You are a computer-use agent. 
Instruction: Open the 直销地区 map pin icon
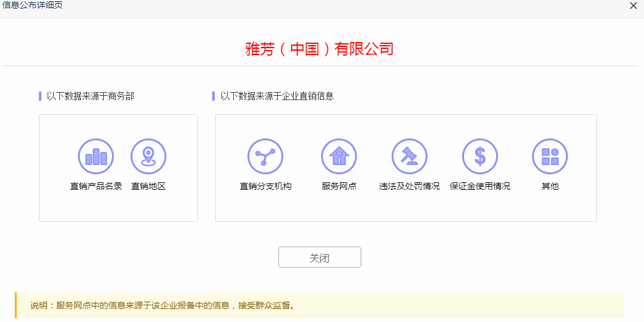[148, 156]
